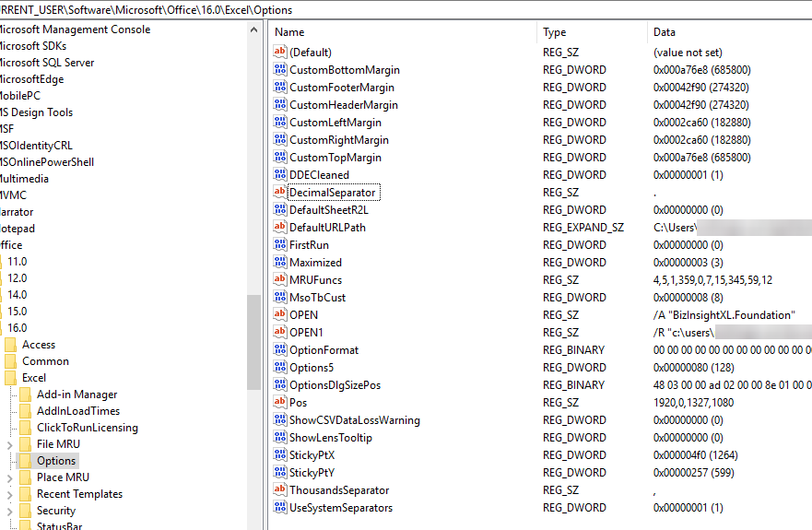Expand the File MRU key
Viewport: 812px width, 530px height.
click(10, 444)
